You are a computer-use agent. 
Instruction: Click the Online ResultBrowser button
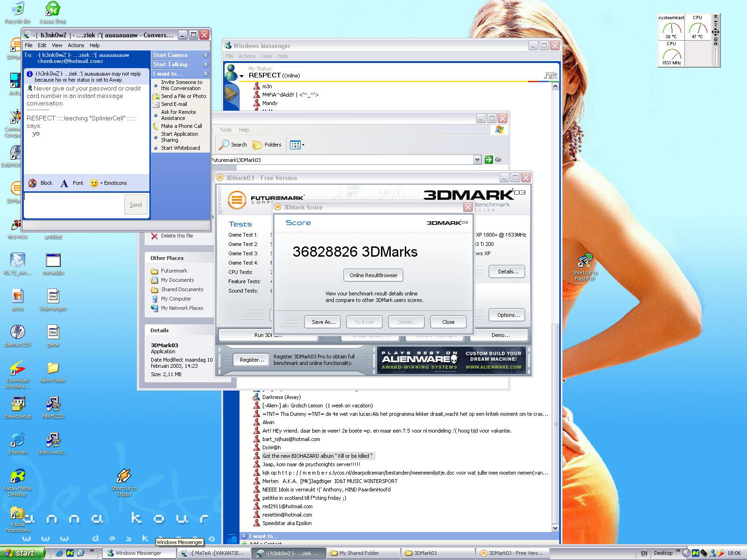click(373, 275)
